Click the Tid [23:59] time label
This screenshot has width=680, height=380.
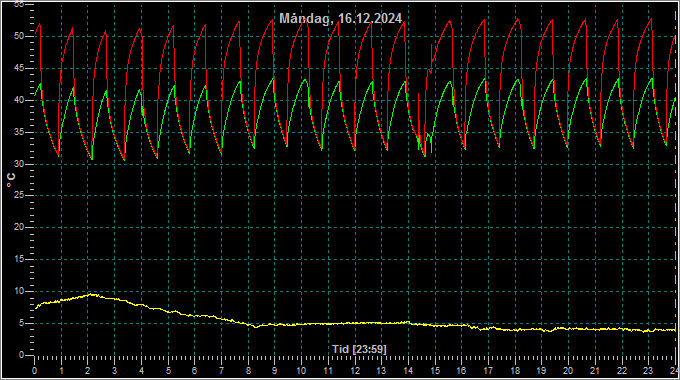[x=359, y=349]
